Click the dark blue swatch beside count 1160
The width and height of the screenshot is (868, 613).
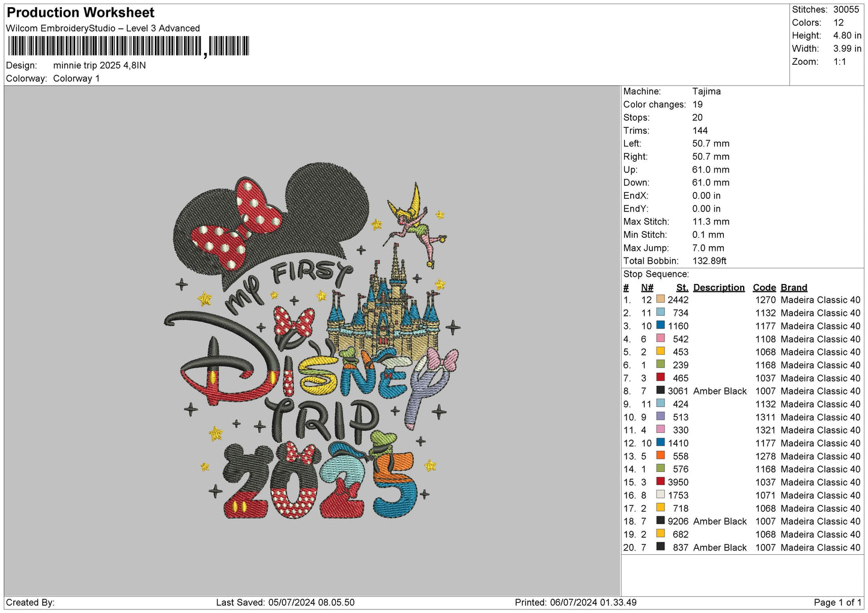click(x=661, y=325)
